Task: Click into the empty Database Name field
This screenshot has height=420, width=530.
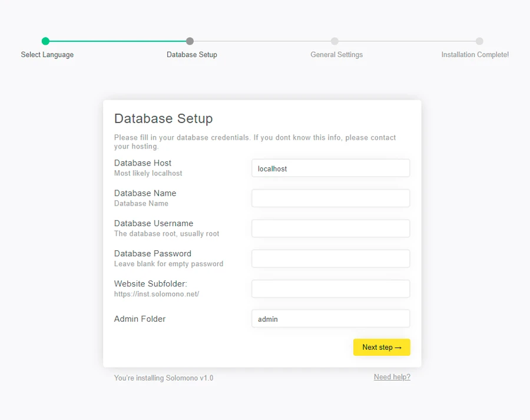Action: click(330, 199)
